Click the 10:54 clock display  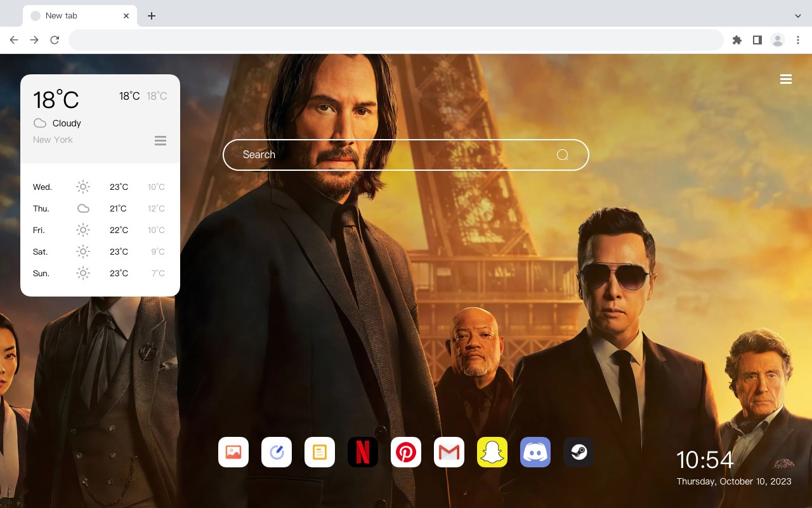[705, 460]
